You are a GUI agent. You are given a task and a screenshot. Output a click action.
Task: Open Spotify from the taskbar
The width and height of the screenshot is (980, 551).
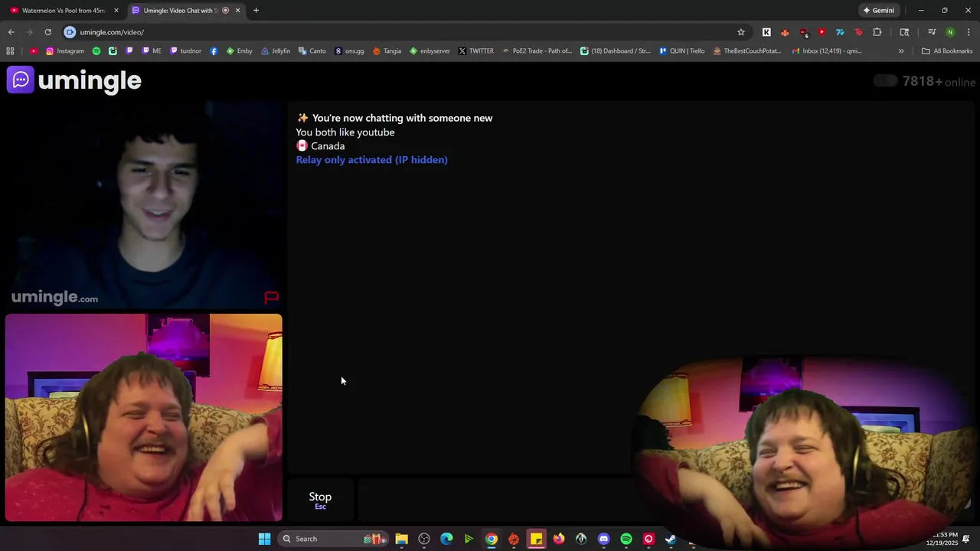click(626, 539)
